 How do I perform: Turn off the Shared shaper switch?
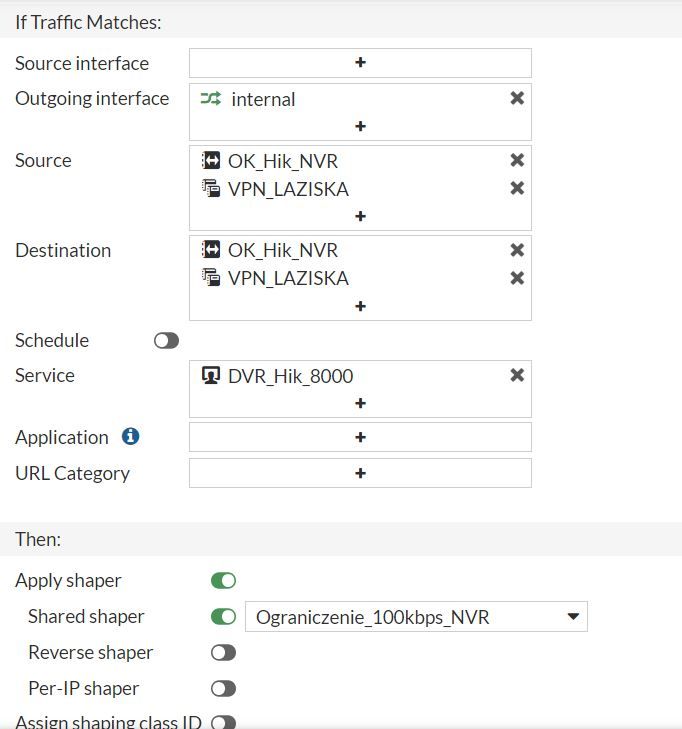coord(223,617)
